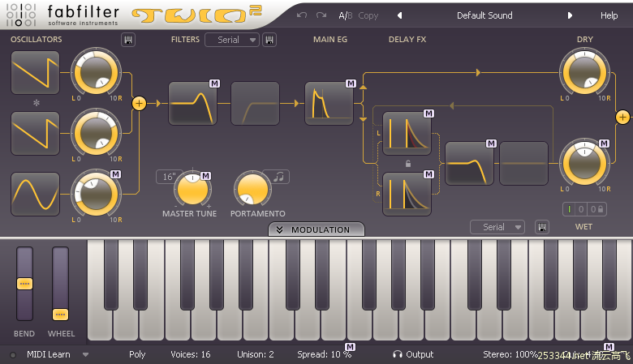Open Default Sound preset menu

(484, 15)
